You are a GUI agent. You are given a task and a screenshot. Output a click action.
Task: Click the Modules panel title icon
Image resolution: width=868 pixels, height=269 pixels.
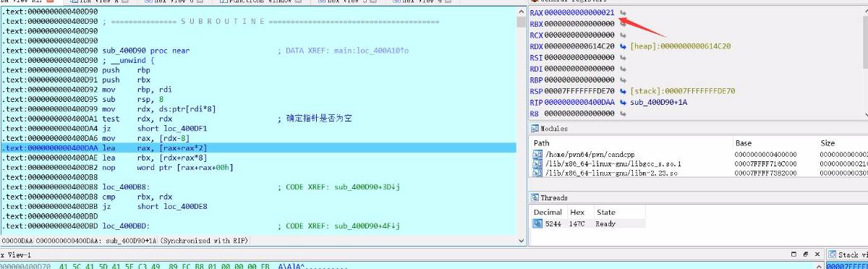535,129
